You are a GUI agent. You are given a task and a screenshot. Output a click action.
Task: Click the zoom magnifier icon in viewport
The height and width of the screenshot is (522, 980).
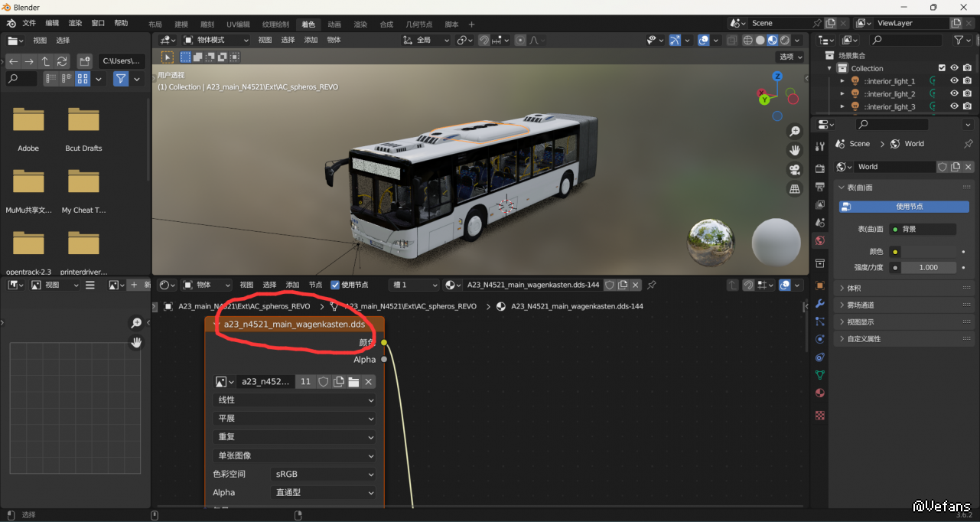point(795,132)
